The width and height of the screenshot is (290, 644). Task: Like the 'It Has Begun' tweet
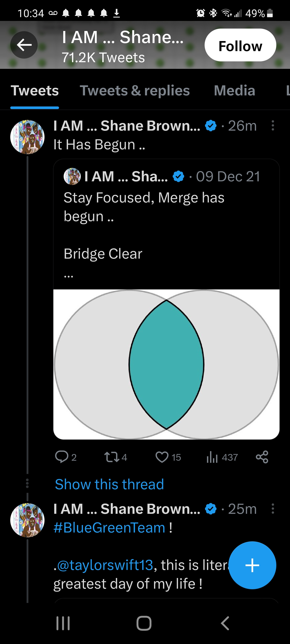point(162,457)
